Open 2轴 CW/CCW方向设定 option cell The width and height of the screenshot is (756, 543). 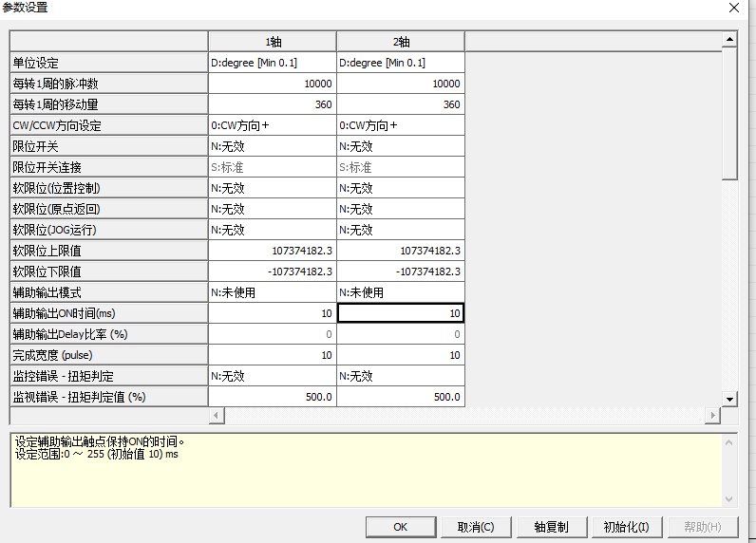click(x=400, y=125)
